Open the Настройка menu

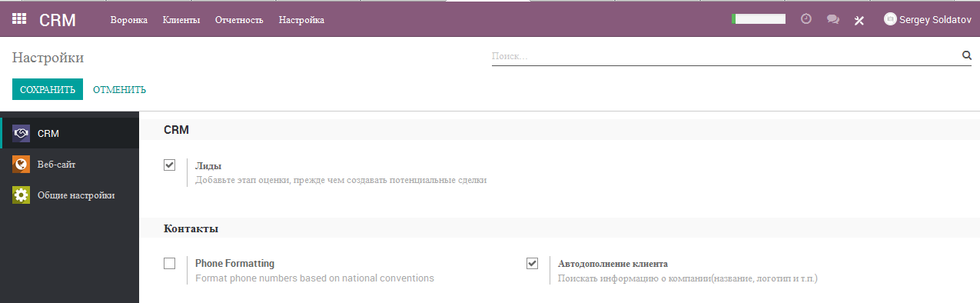(301, 20)
